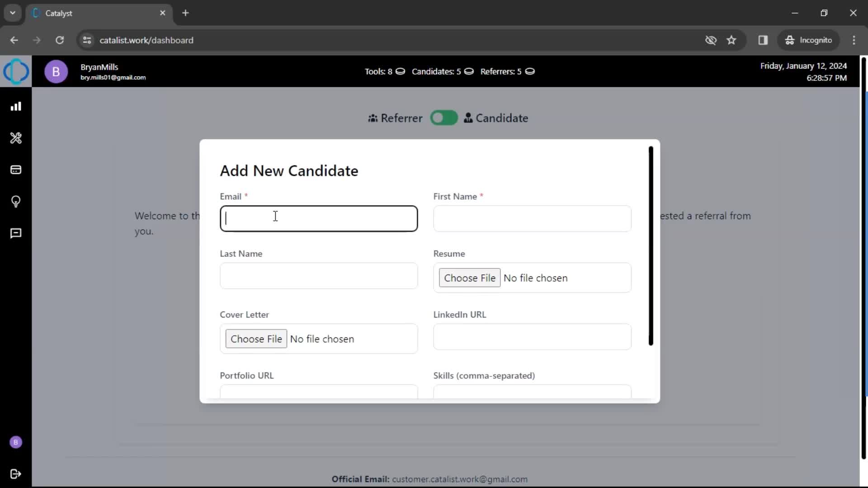Click First Name input field
Screen dimensions: 868x488
coord(533,218)
